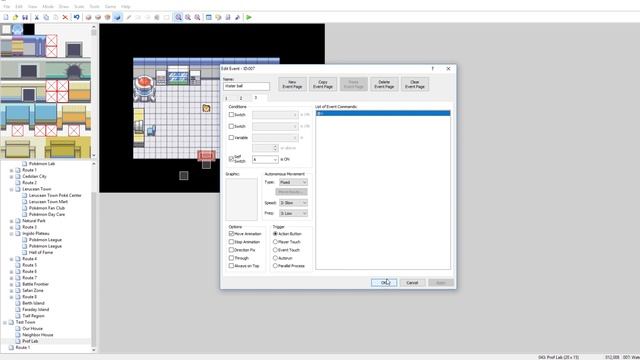
Task: Click the Open Project toolbar icon
Action: (x=16, y=17)
